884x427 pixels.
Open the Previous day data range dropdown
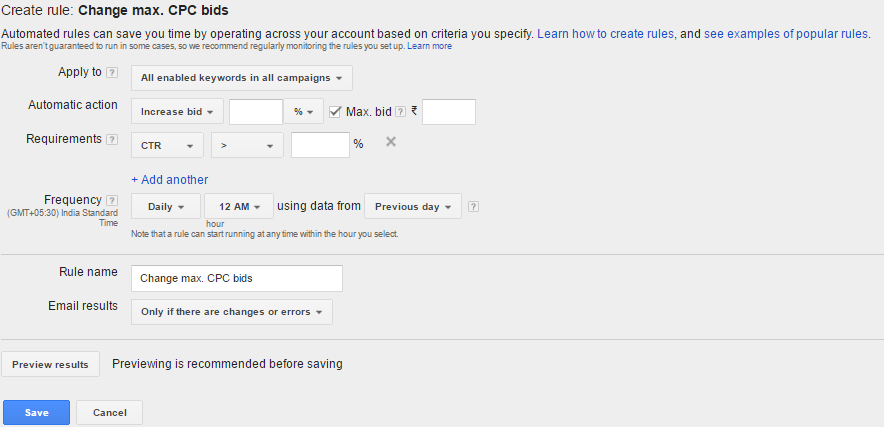(413, 206)
